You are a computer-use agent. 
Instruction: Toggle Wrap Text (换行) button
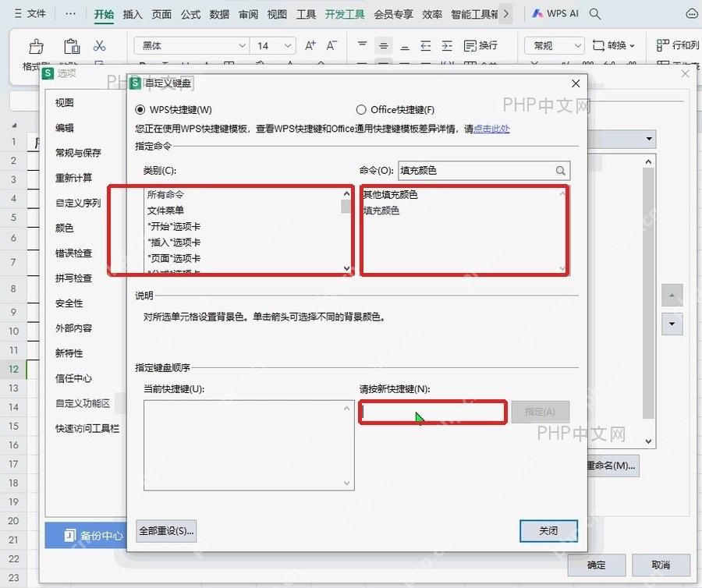click(480, 46)
